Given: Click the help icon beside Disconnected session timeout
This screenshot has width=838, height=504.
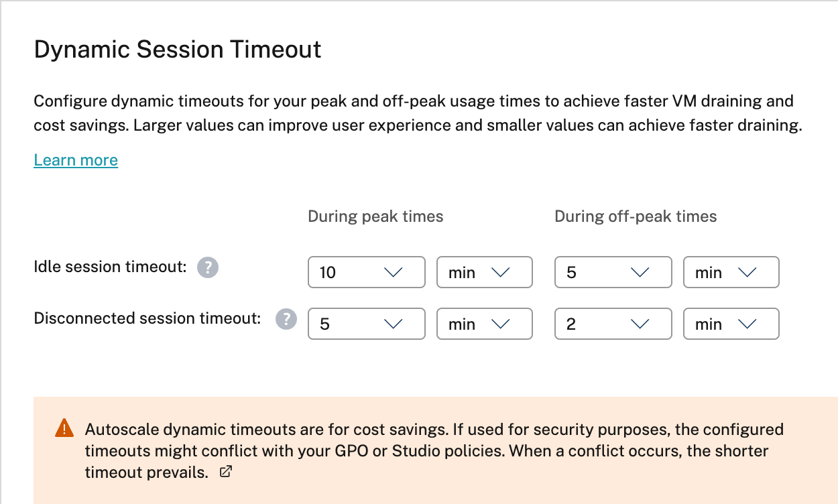Looking at the screenshot, I should (286, 320).
